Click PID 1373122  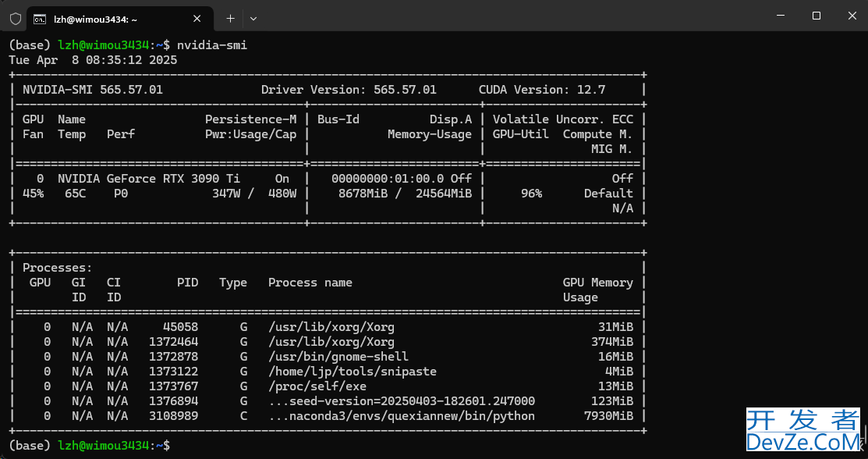[174, 372]
